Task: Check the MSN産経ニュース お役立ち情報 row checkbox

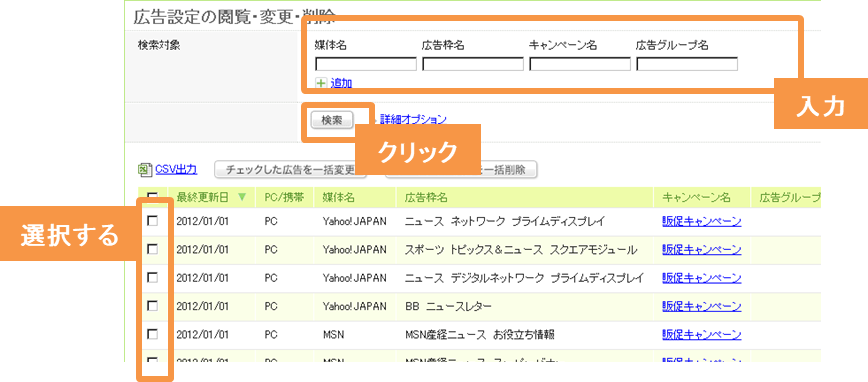Action: point(152,334)
